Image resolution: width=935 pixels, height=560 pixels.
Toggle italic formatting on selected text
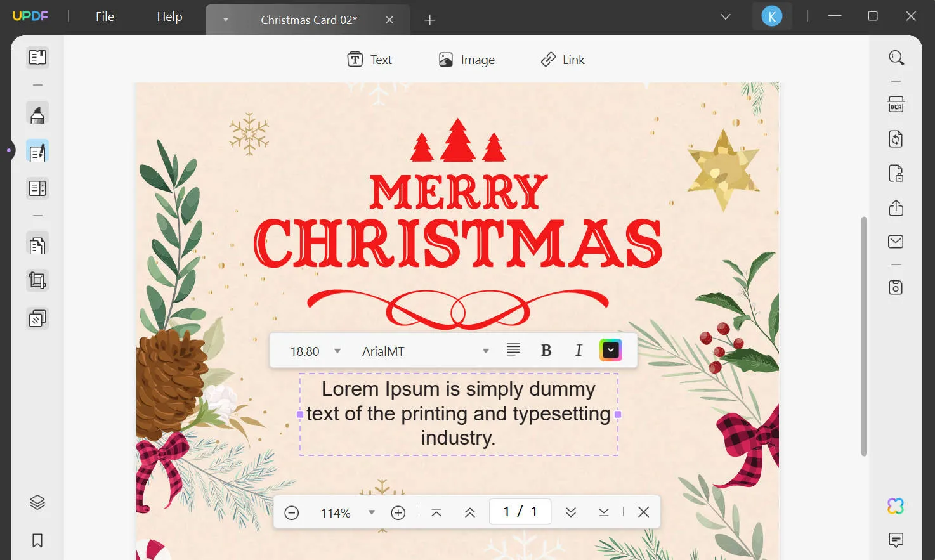[x=578, y=349]
